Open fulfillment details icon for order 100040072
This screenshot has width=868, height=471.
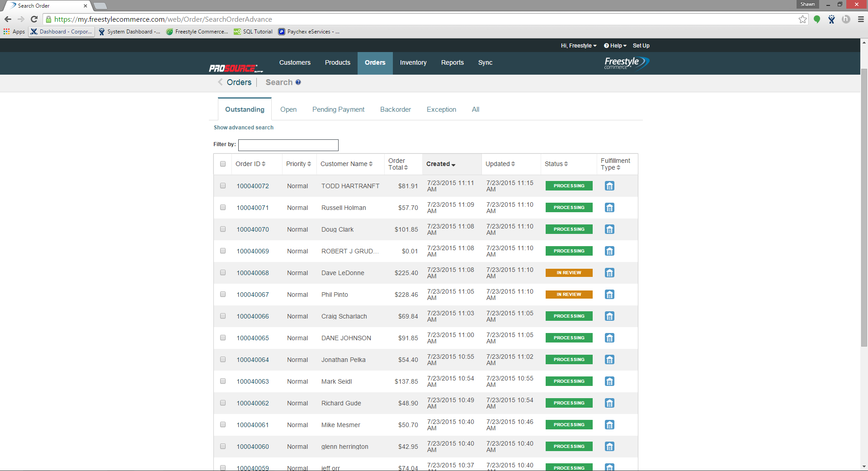[609, 186]
